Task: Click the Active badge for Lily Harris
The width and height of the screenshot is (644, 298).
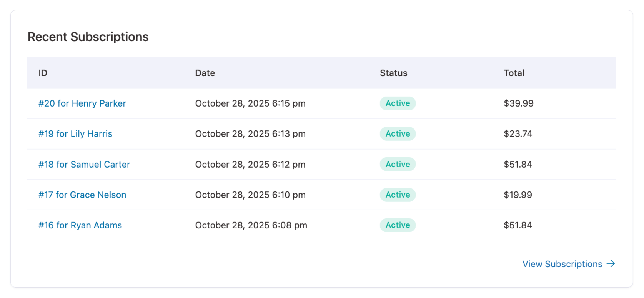Action: (398, 133)
